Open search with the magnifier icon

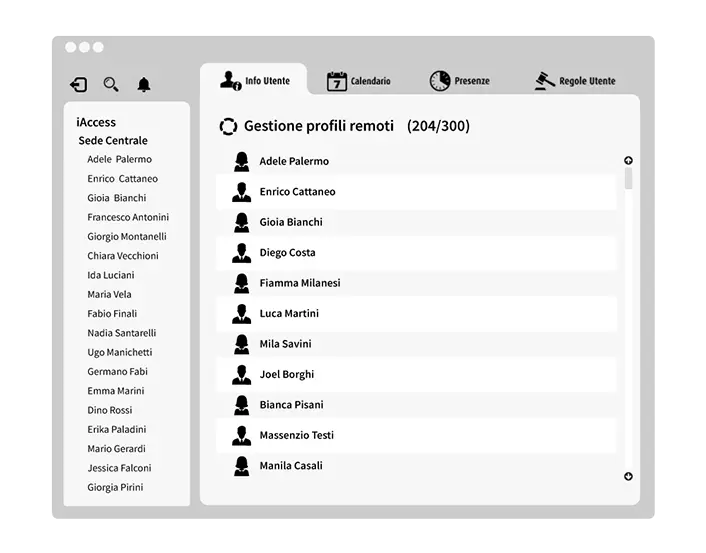pyautogui.click(x=111, y=84)
